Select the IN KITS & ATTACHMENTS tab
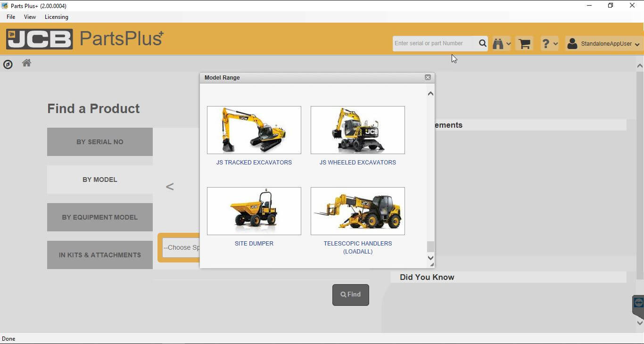644x344 pixels. point(100,255)
